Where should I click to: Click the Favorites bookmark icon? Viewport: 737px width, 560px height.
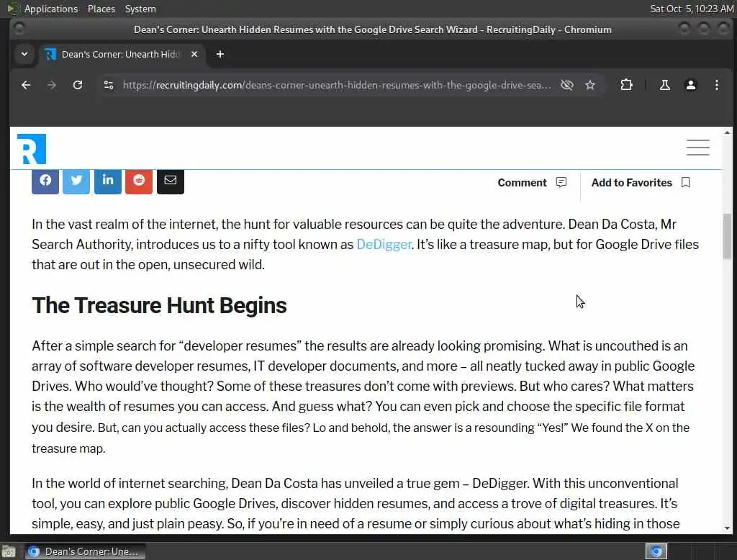[x=686, y=182]
